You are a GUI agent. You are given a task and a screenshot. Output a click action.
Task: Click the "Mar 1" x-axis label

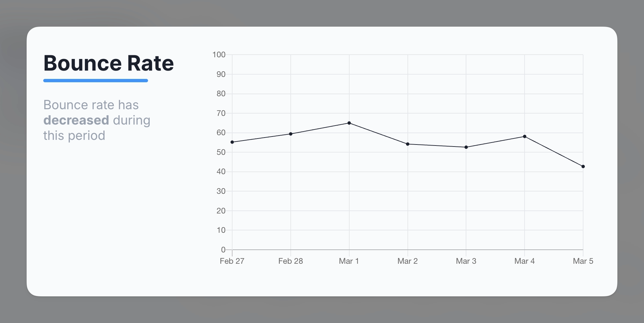coord(349,261)
